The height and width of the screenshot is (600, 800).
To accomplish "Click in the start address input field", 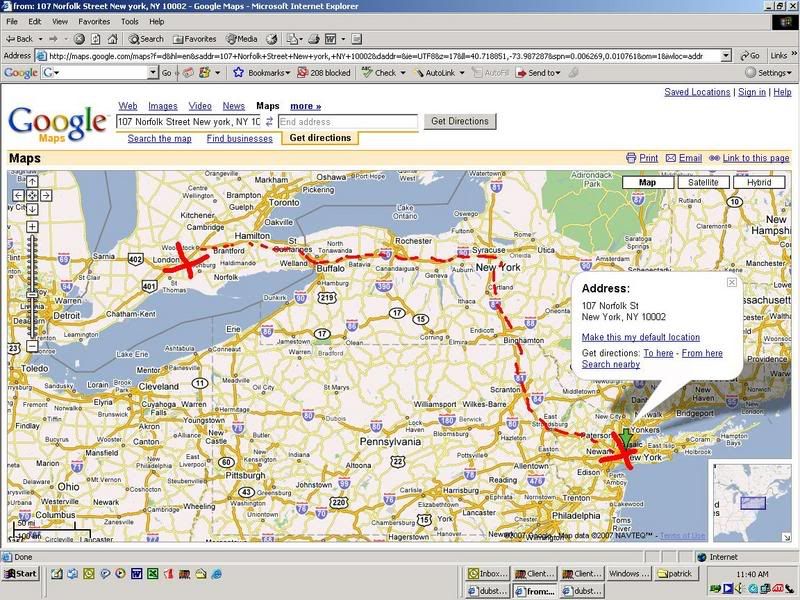I will click(x=189, y=121).
